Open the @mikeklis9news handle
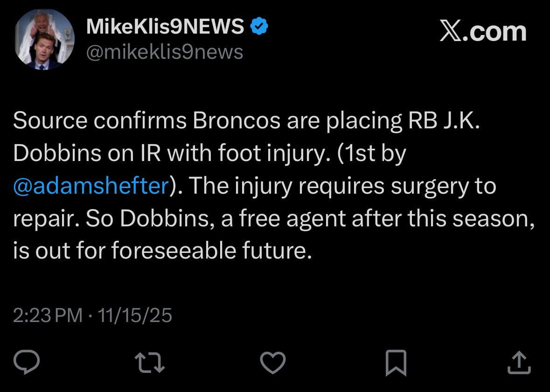The image size is (550, 392). [x=164, y=52]
